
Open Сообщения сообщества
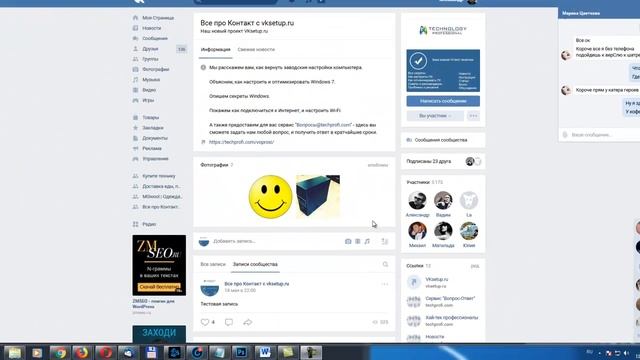pos(441,140)
